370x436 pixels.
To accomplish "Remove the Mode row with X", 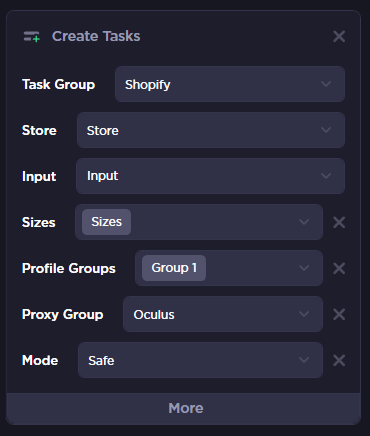I will [339, 360].
